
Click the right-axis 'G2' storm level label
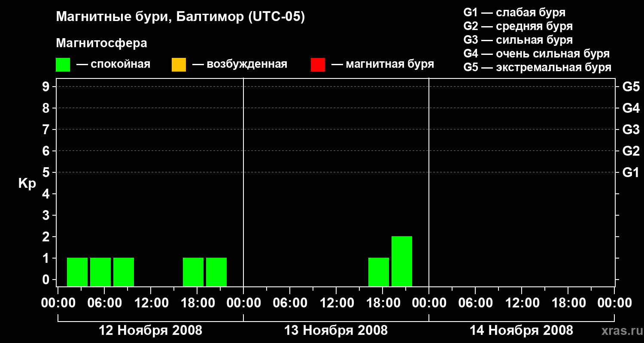click(631, 151)
